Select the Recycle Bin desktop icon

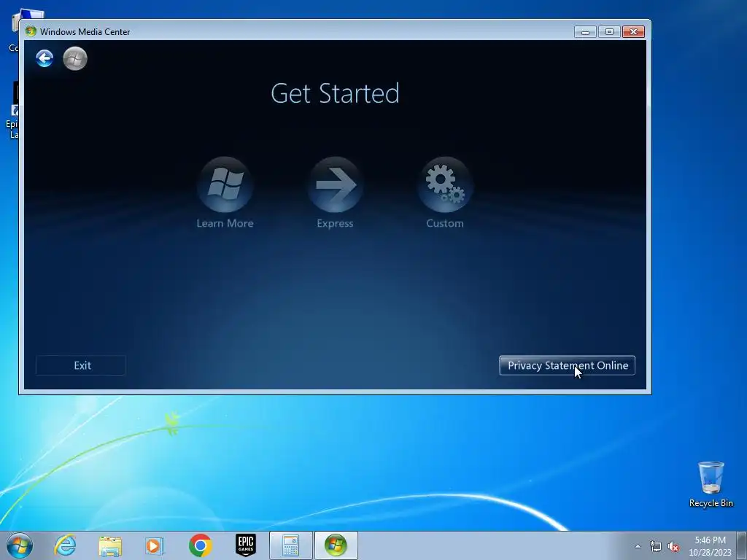(711, 484)
